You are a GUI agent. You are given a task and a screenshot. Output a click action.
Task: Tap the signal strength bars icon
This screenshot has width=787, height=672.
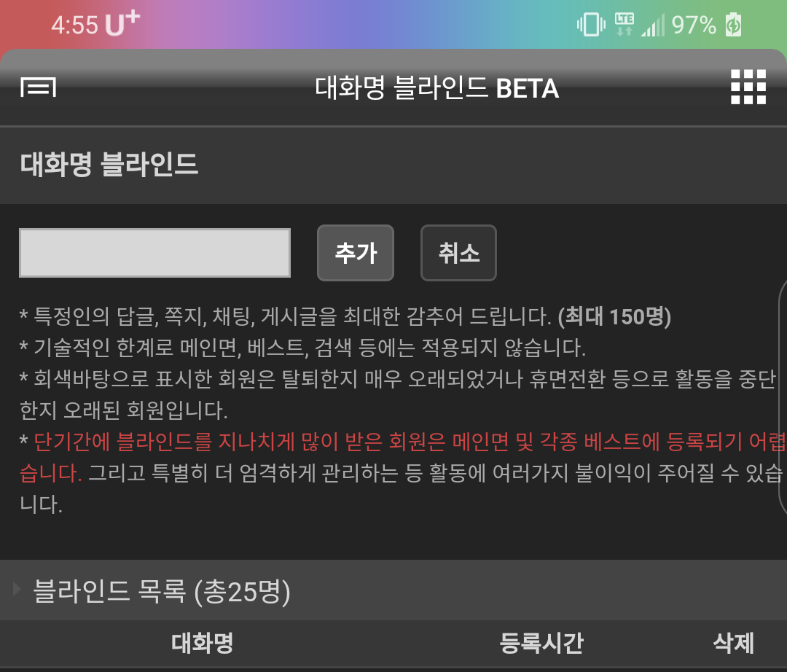(652, 25)
